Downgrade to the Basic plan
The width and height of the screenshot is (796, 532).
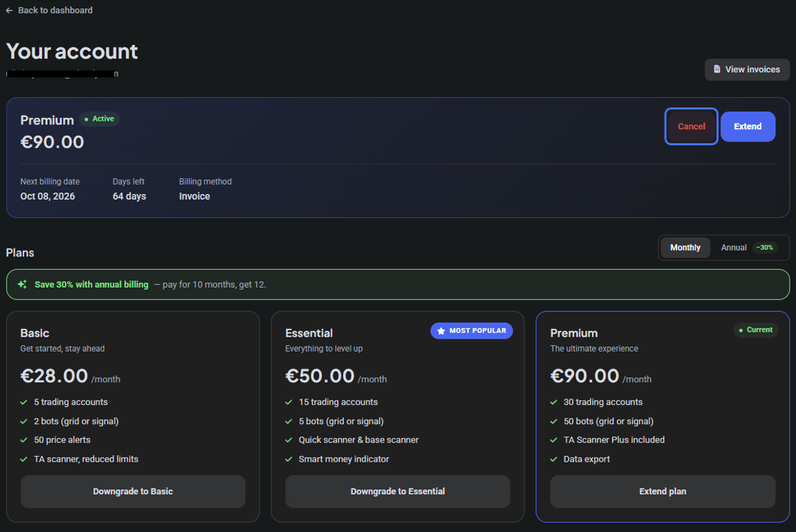(x=133, y=492)
